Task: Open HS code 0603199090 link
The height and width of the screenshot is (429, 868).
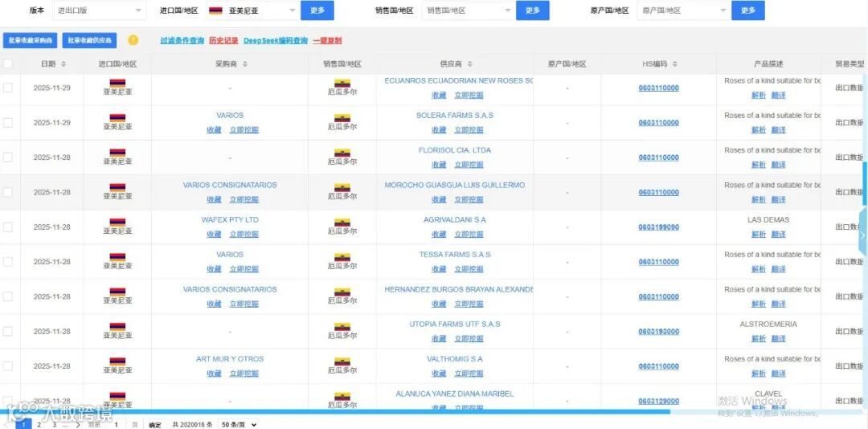Action: tap(658, 227)
